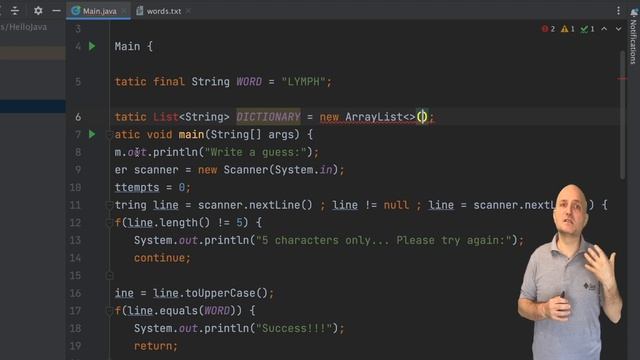
Task: Click the DICTIONARY variable name
Action: 268,117
